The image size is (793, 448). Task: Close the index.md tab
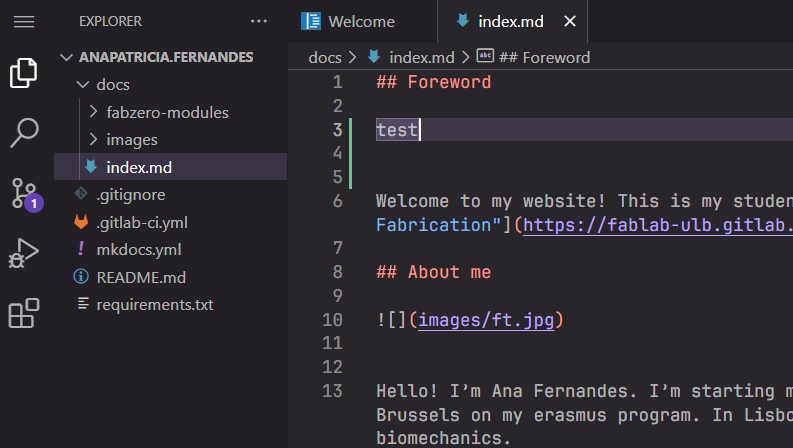[570, 21]
